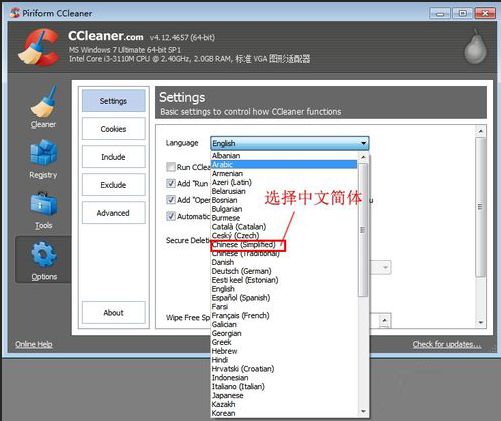501x421 pixels.
Task: Open the Online Help link
Action: pyautogui.click(x=34, y=344)
